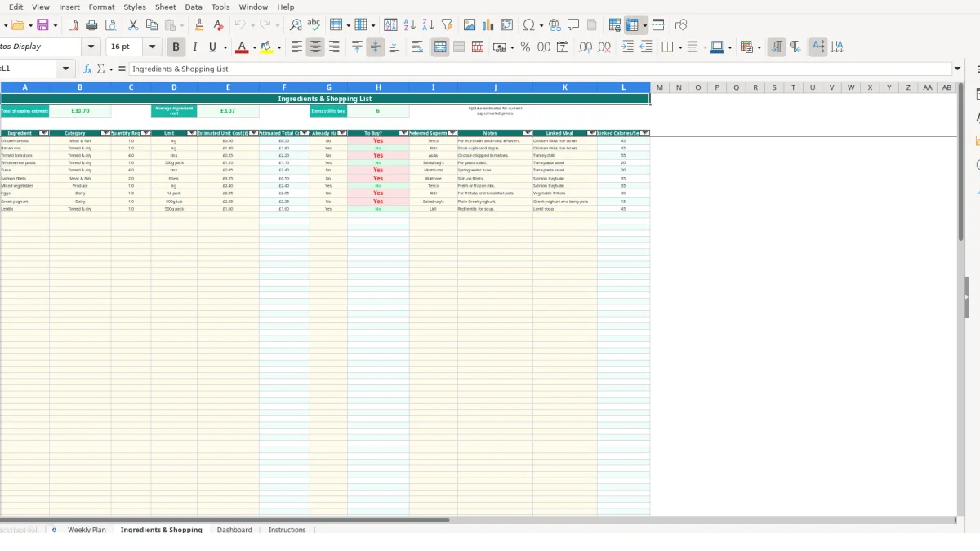Toggle left-to-right text direction

777,47
